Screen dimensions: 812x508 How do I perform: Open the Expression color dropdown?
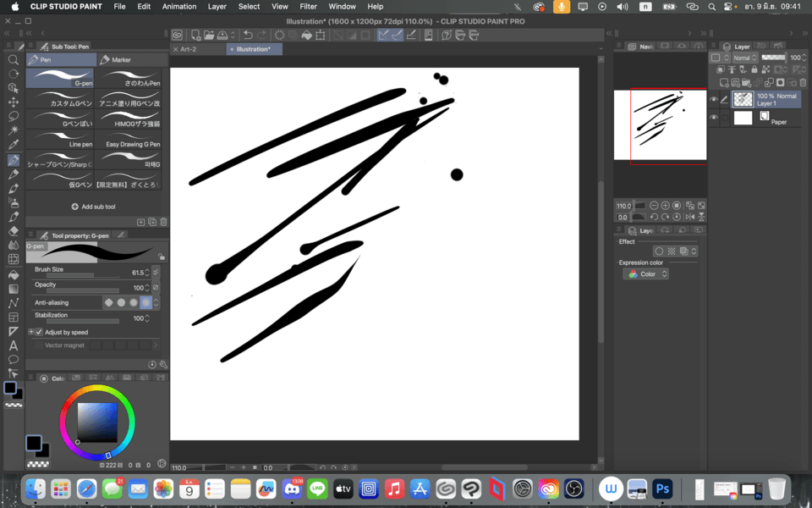[x=647, y=274]
